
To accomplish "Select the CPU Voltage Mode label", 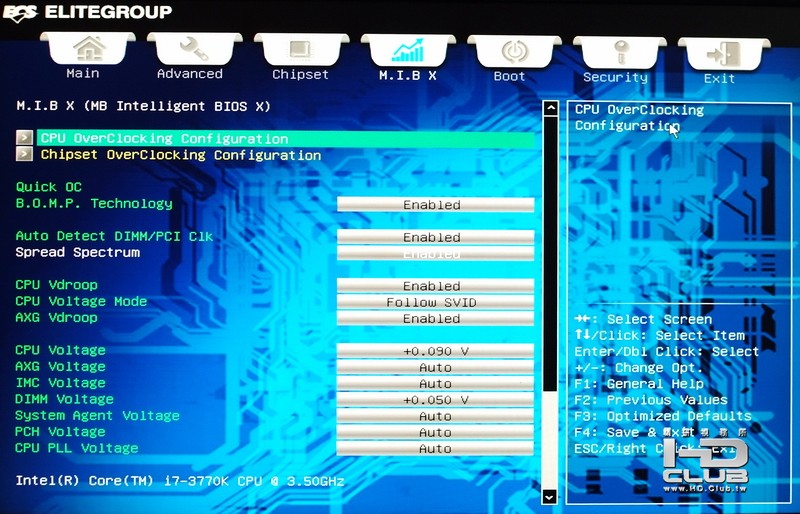I will pyautogui.click(x=81, y=301).
